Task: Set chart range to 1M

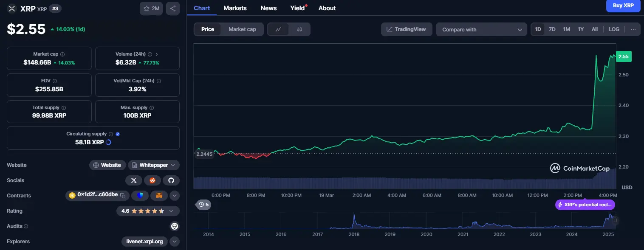Action: [566, 29]
